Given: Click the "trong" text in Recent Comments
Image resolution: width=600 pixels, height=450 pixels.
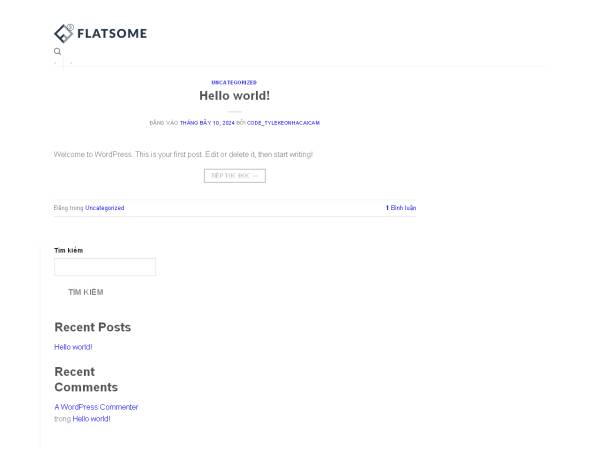Looking at the screenshot, I should click(x=62, y=419).
